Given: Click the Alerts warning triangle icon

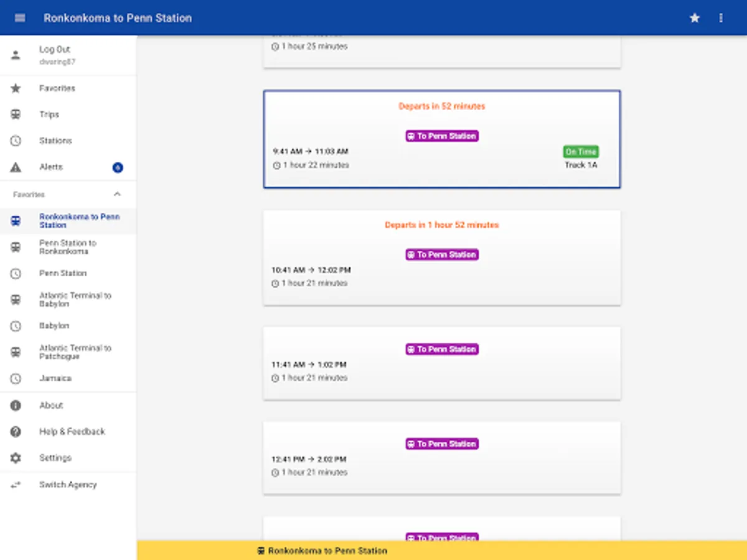Looking at the screenshot, I should pos(16,167).
